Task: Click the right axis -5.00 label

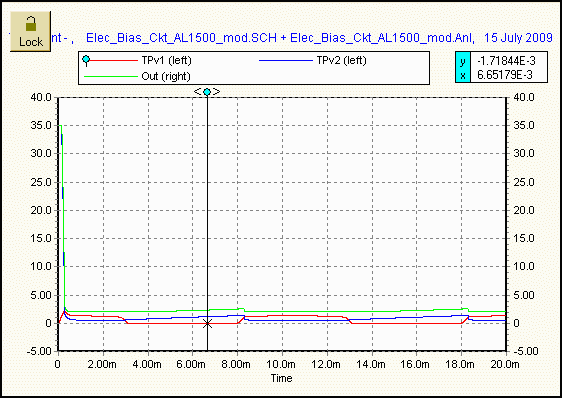Action: coord(525,351)
